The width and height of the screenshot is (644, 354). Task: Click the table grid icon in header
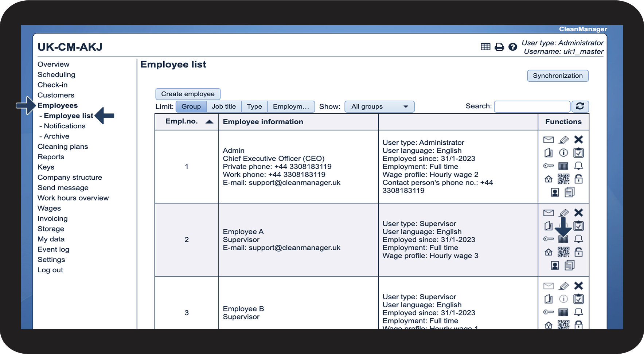coord(485,47)
